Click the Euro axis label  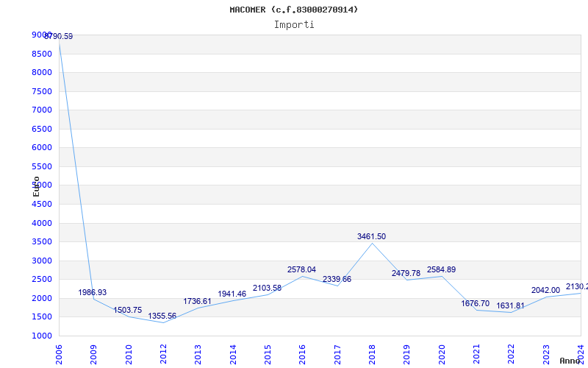pyautogui.click(x=36, y=186)
